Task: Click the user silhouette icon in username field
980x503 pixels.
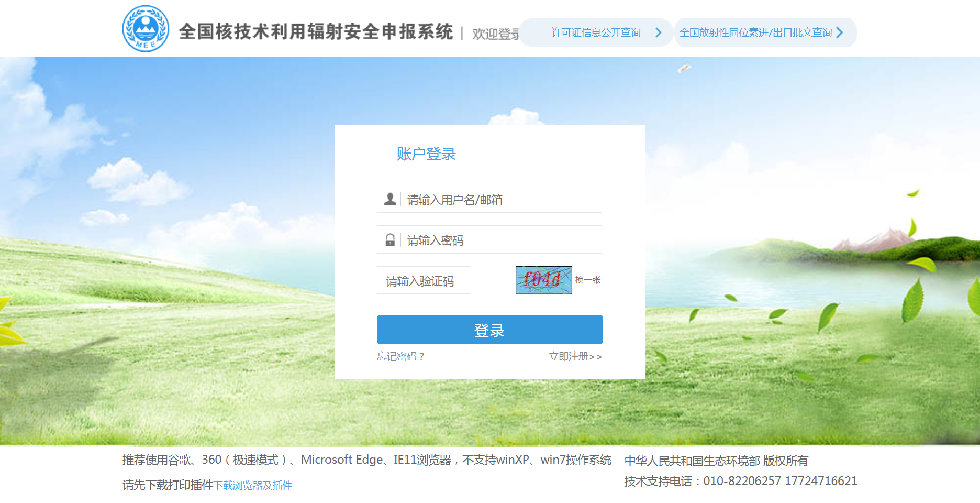Action: tap(389, 199)
